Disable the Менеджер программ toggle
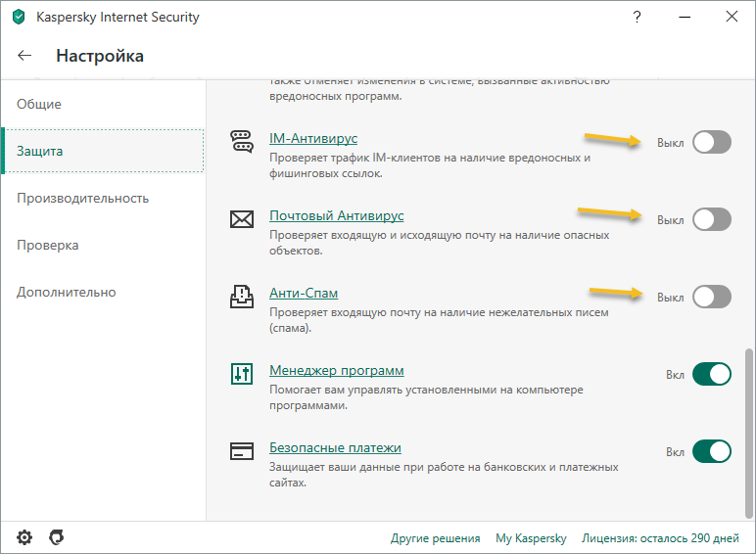Viewport: 756px width, 554px height. (x=711, y=374)
